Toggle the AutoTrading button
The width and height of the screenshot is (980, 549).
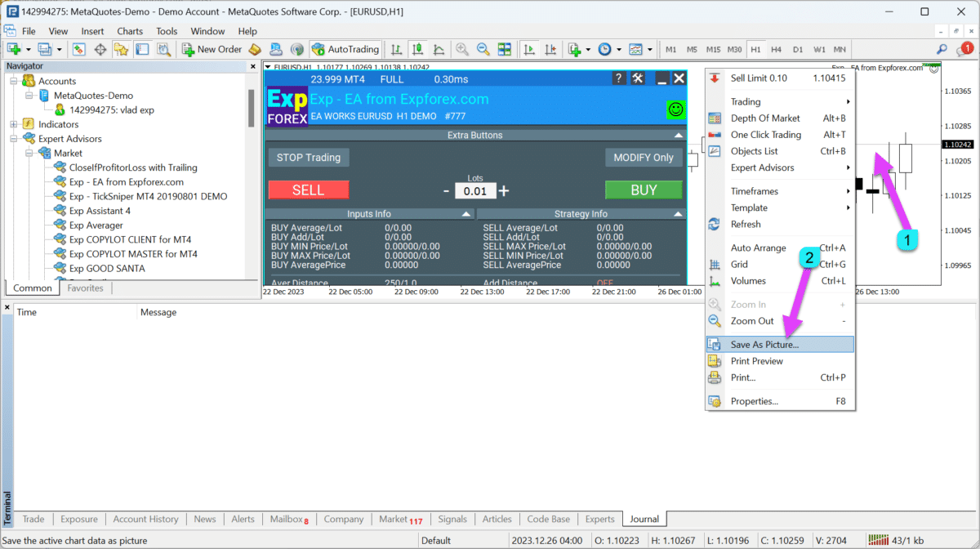[x=344, y=49]
